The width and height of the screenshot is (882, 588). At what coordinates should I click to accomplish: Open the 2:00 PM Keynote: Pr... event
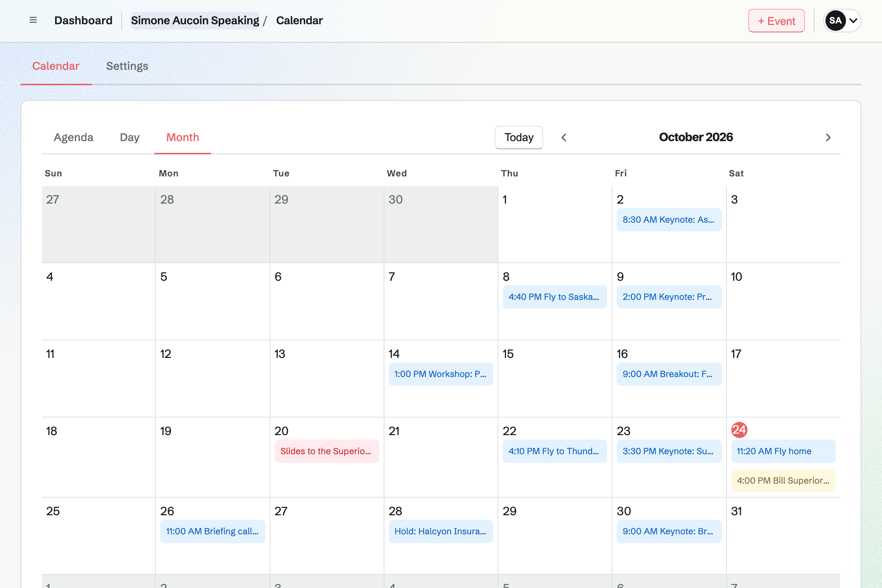[669, 297]
